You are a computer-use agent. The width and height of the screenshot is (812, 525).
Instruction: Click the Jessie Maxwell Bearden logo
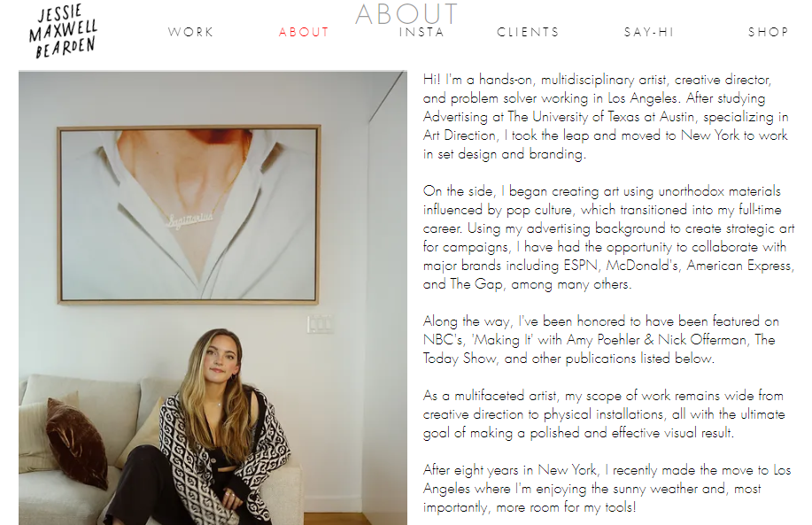click(x=63, y=31)
